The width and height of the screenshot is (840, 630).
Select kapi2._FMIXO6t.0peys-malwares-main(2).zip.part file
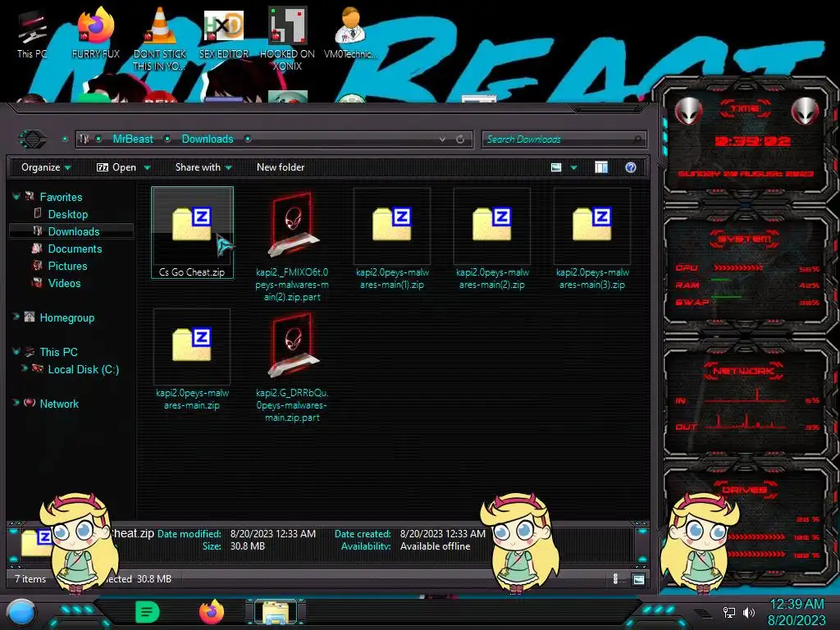point(292,246)
